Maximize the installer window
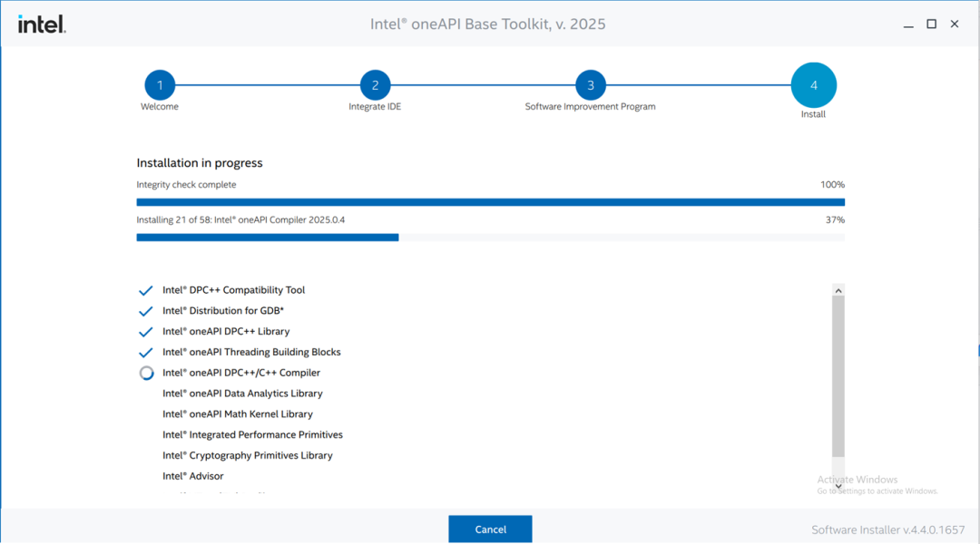This screenshot has height=544, width=980. tap(931, 24)
